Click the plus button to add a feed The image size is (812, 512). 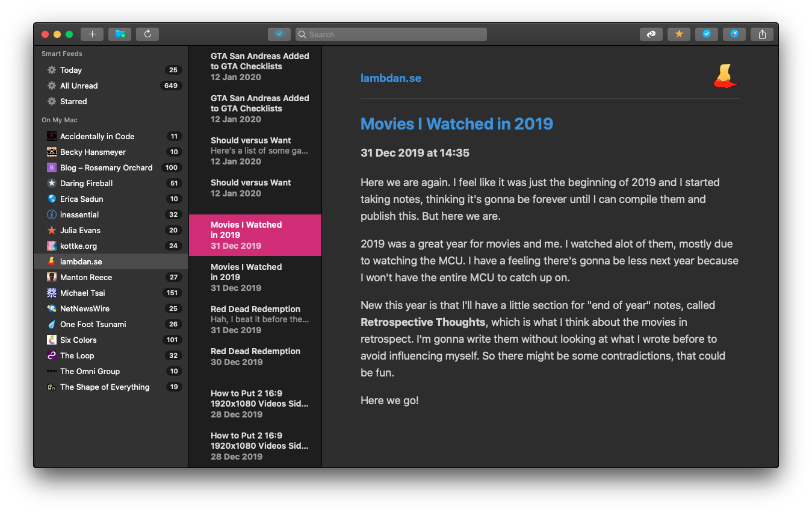(x=92, y=34)
